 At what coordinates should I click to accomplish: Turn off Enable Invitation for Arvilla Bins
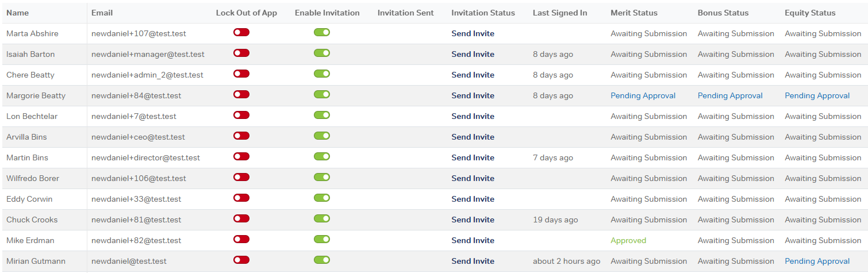pyautogui.click(x=322, y=136)
